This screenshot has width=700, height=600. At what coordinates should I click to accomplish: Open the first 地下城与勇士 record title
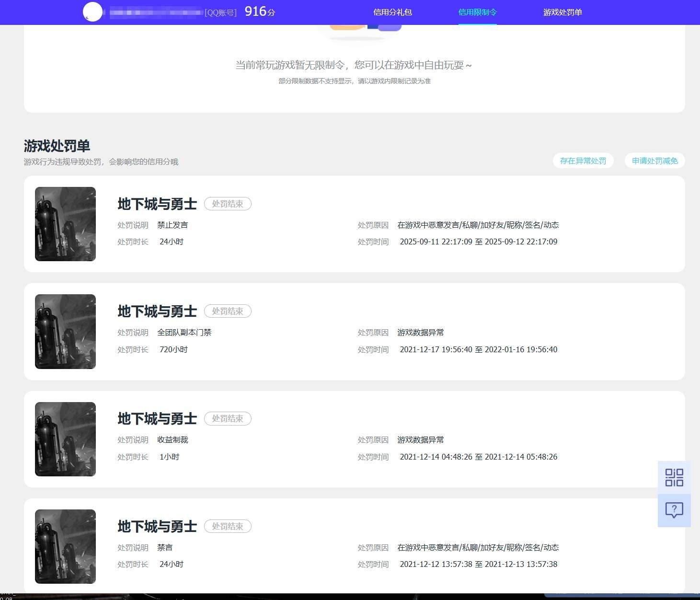157,204
